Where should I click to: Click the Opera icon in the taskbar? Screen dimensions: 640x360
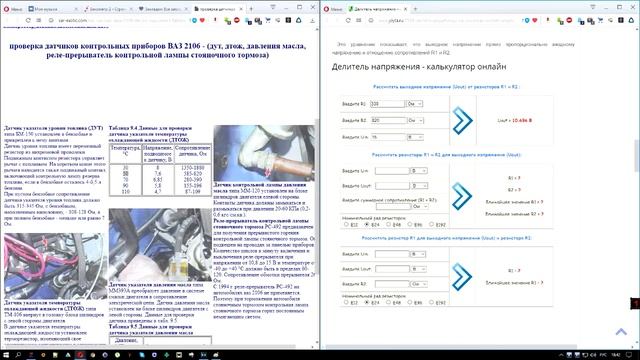[x=80, y=355]
